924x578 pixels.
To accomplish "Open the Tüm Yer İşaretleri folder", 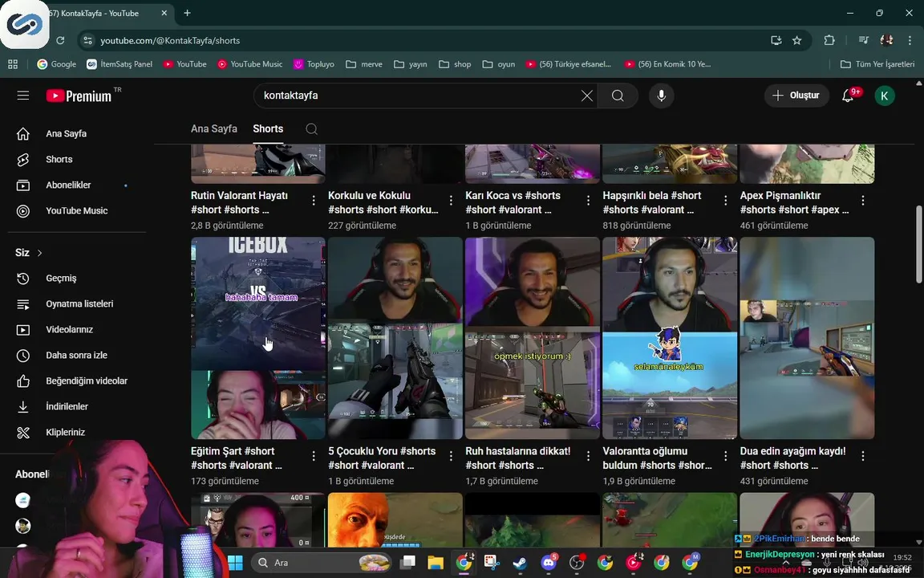I will 877,64.
